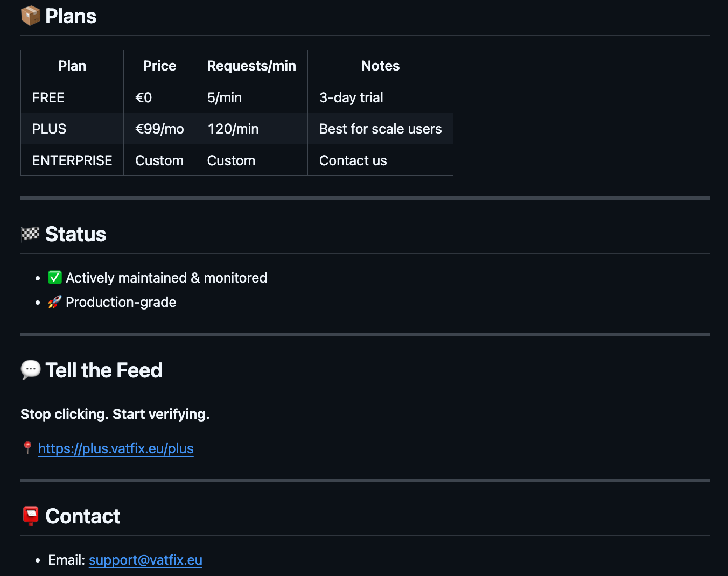Click the Requests/min table header
This screenshot has width=728, height=576.
coord(251,65)
